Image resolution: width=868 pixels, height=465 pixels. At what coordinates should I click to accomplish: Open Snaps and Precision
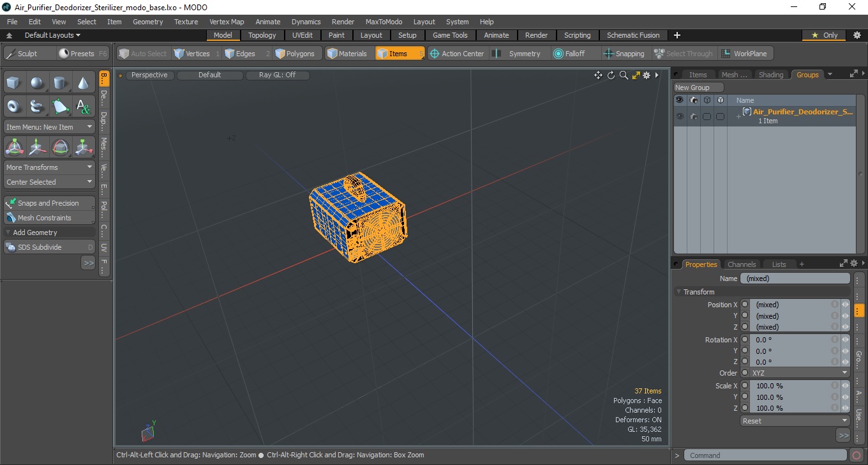coord(49,203)
